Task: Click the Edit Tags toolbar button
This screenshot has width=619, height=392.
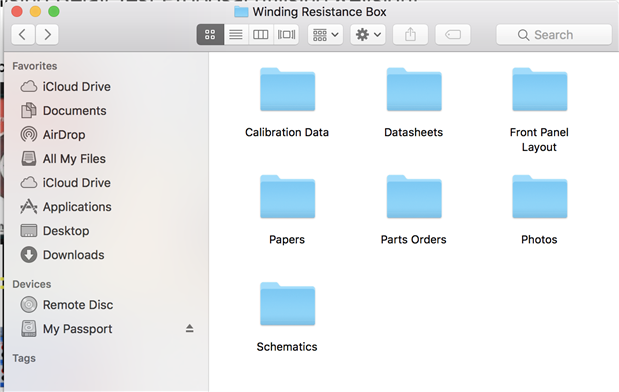Action: coord(453,35)
